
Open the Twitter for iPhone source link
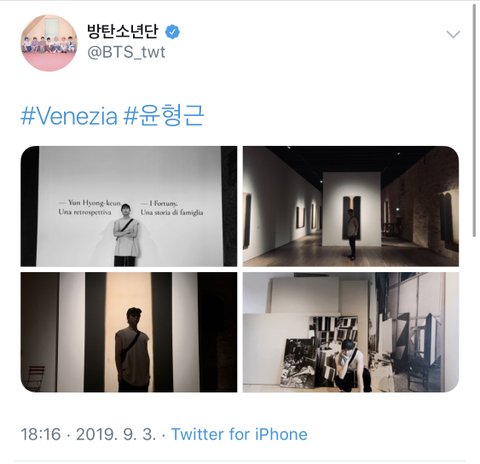pyautogui.click(x=239, y=434)
